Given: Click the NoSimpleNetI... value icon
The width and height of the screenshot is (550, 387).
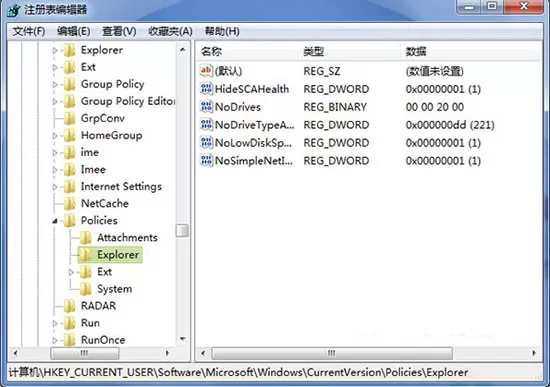Looking at the screenshot, I should point(206,160).
